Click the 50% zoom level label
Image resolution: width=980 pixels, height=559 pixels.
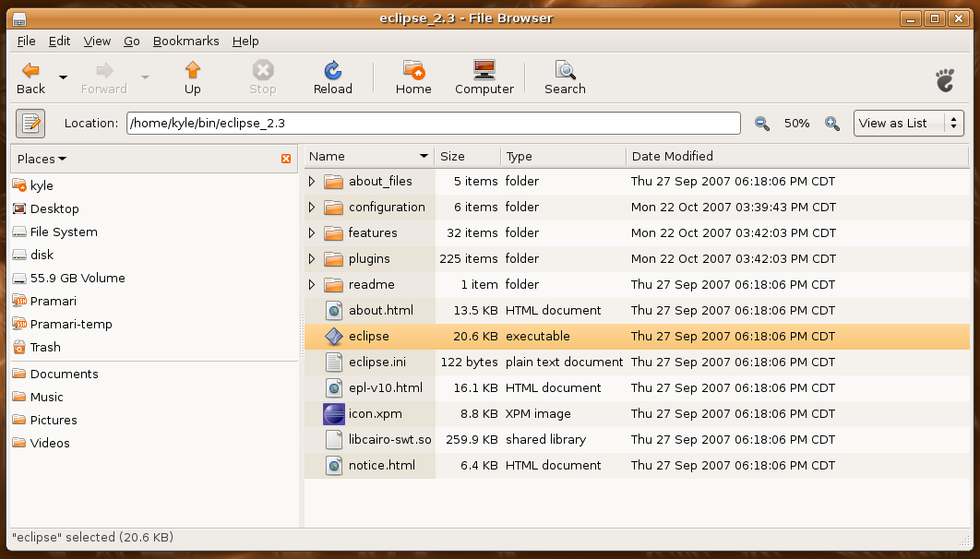click(x=797, y=124)
